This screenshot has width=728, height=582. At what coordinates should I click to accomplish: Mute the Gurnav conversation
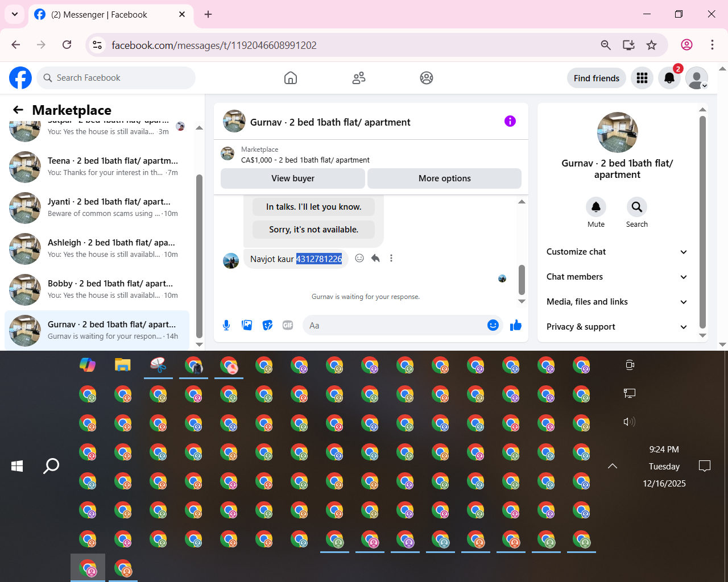coord(596,207)
